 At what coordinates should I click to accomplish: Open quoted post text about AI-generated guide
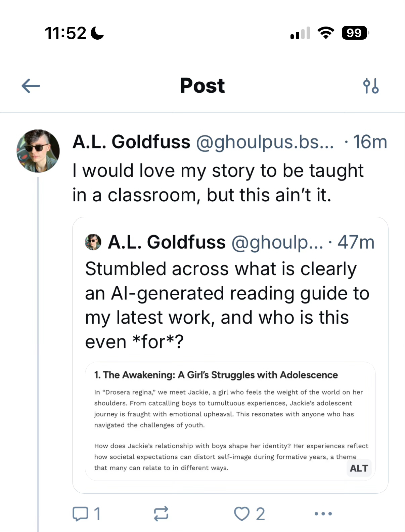tap(227, 305)
